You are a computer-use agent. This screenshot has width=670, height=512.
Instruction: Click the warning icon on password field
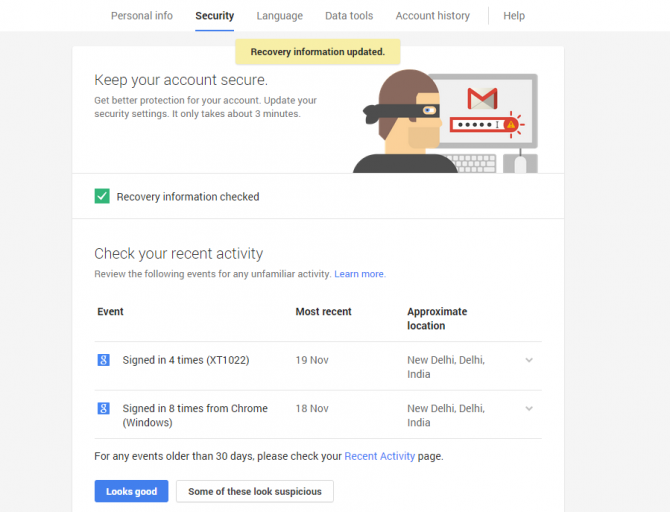pyautogui.click(x=511, y=125)
